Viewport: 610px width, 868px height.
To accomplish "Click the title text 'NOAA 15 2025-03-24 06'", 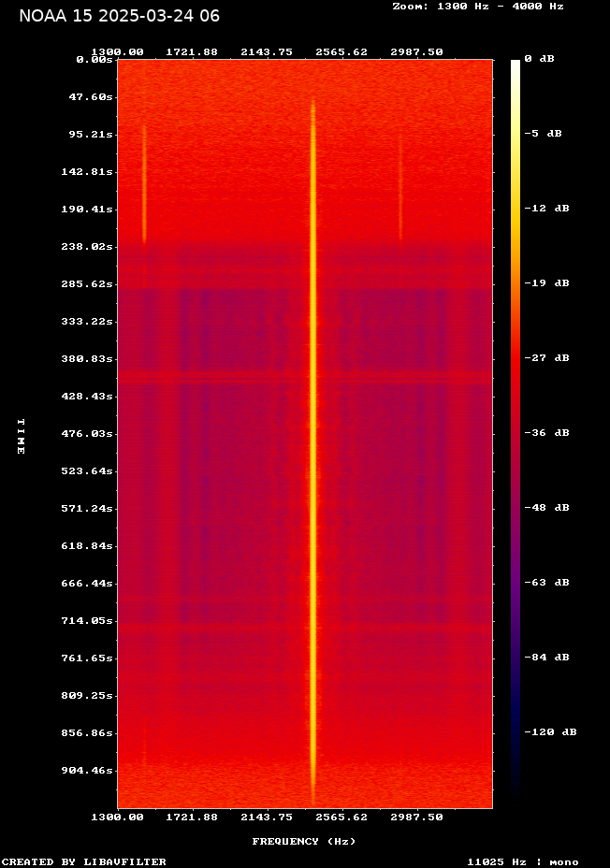I will [119, 16].
